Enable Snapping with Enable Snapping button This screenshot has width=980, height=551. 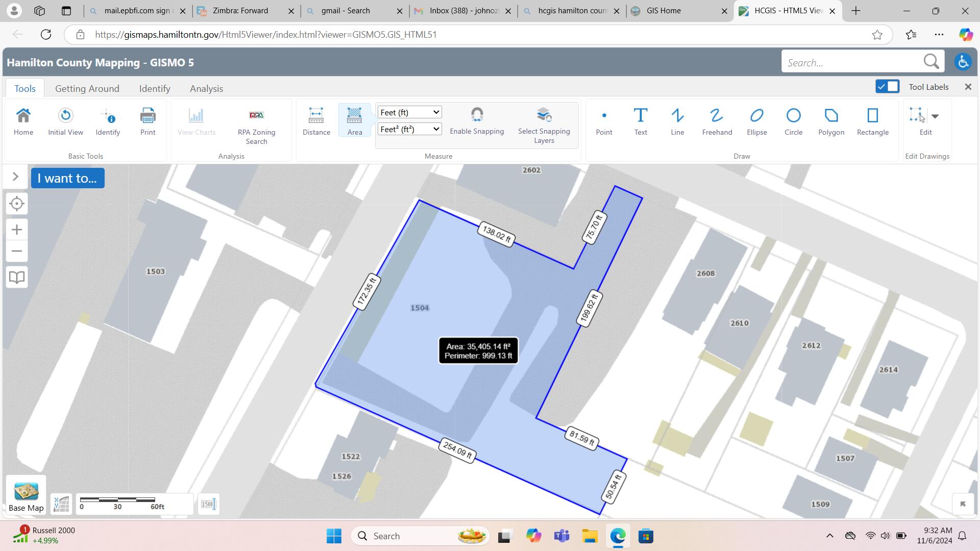point(476,120)
